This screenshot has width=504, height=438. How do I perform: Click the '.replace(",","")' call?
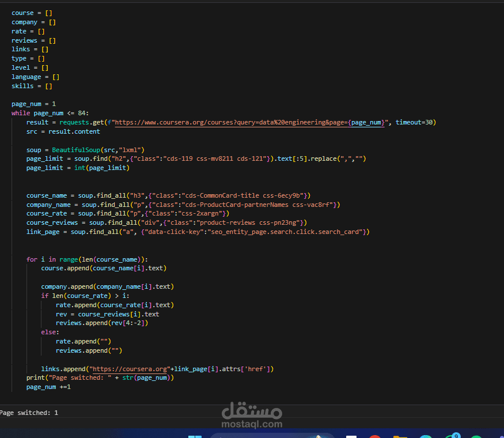[x=337, y=159]
